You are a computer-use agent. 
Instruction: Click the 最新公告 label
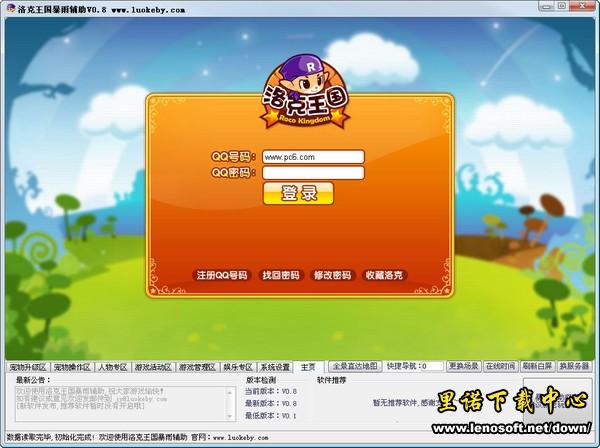pos(33,380)
